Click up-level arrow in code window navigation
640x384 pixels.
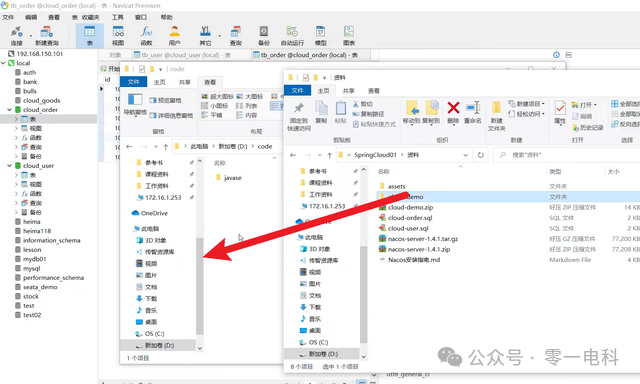(165, 146)
